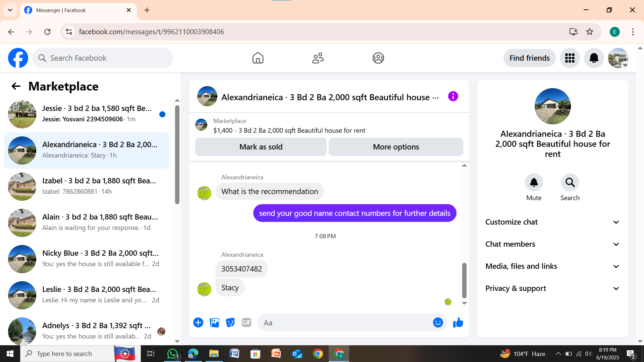This screenshot has width=644, height=362.
Task: Open a new browser tab
Action: pos(147,10)
